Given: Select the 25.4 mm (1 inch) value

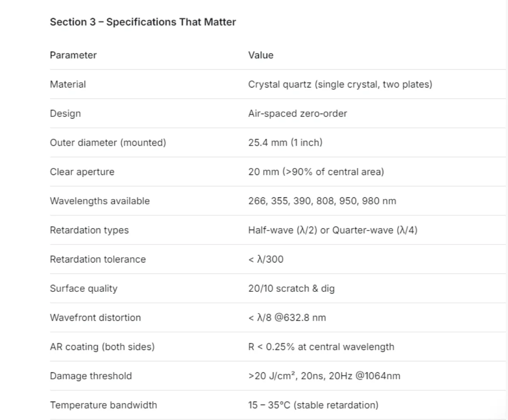Looking at the screenshot, I should pyautogui.click(x=286, y=143).
